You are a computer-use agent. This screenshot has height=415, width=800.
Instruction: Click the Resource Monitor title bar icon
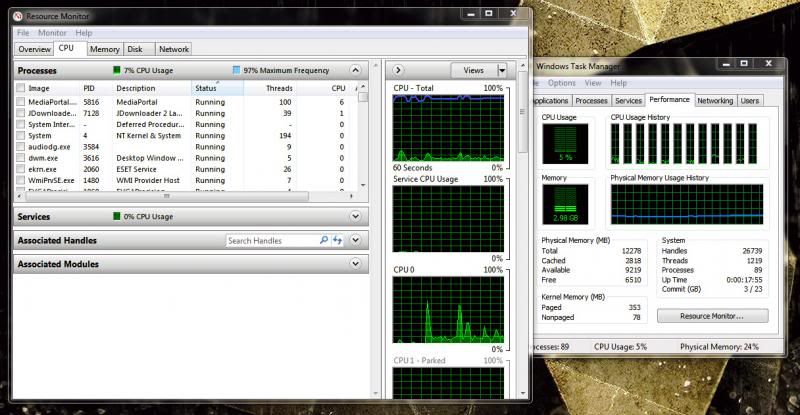click(x=18, y=16)
